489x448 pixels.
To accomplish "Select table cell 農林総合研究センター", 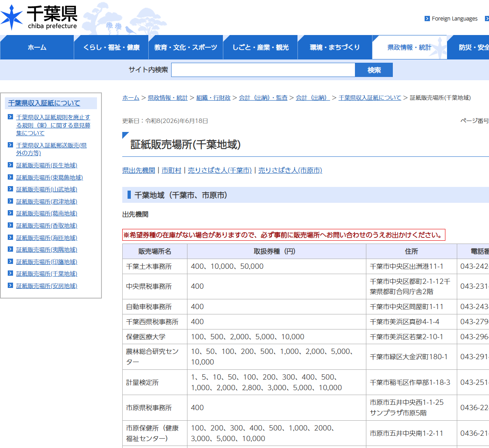I will (155, 357).
